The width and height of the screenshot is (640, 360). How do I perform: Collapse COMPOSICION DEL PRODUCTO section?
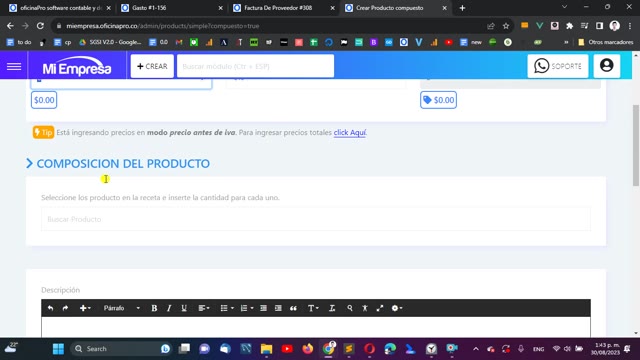pos(118,164)
